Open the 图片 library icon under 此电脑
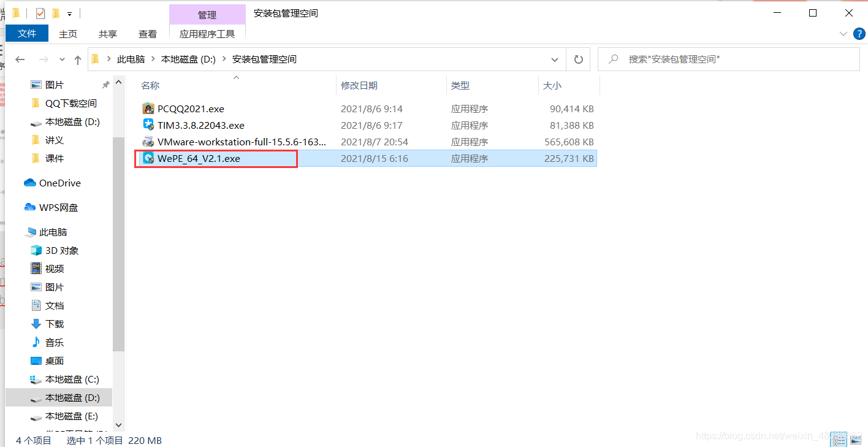The image size is (868, 447). click(36, 287)
